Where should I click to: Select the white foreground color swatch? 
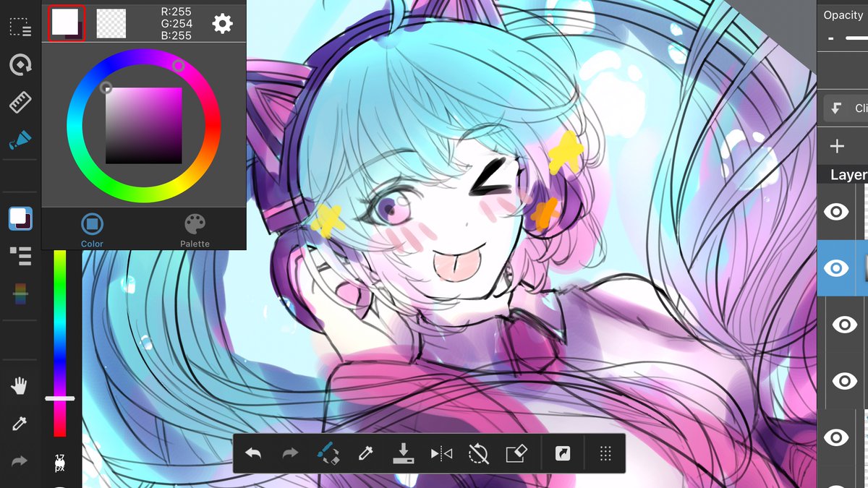[67, 23]
